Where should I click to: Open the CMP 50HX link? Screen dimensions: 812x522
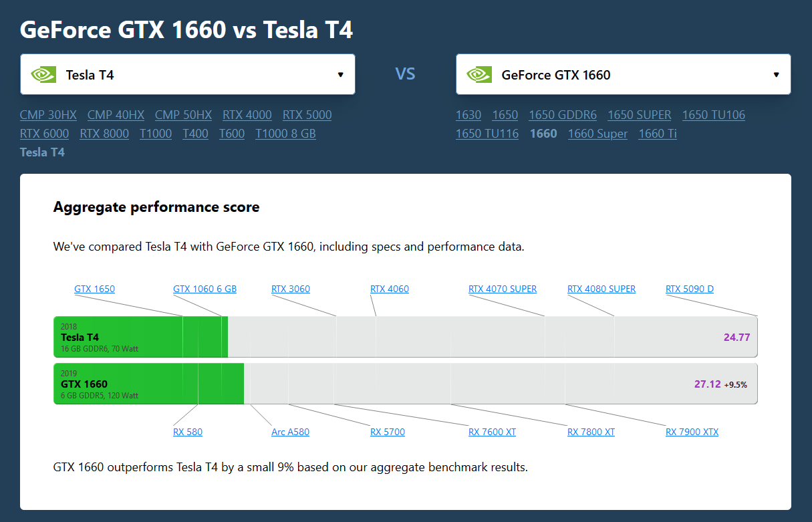183,115
